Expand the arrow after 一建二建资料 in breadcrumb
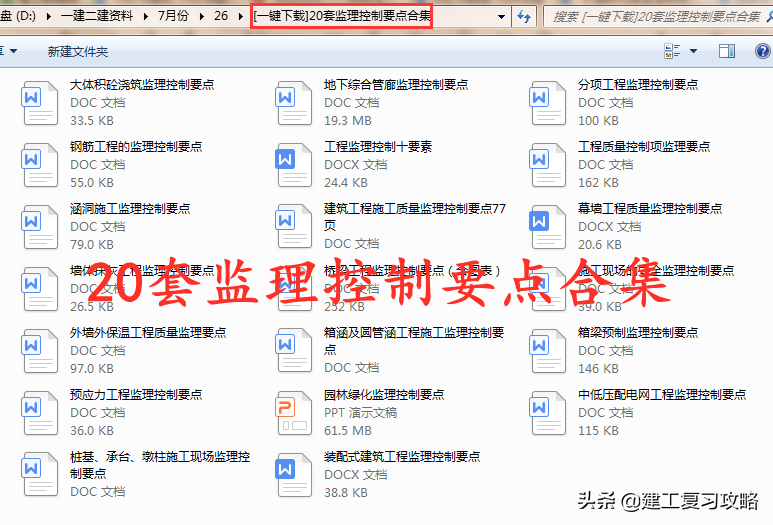The image size is (773, 525). tap(144, 17)
